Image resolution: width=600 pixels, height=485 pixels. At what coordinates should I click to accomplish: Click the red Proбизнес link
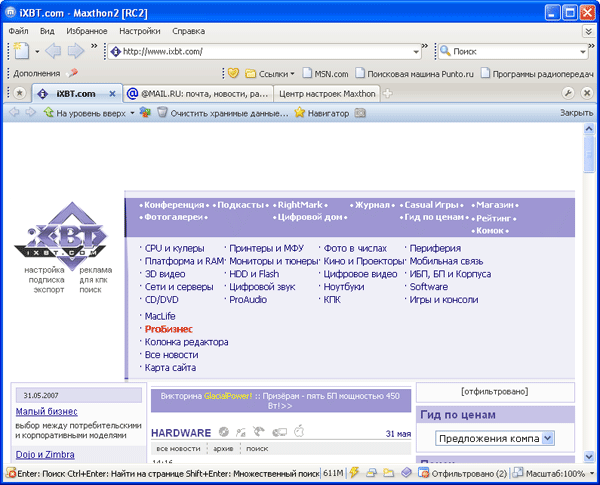tap(168, 329)
